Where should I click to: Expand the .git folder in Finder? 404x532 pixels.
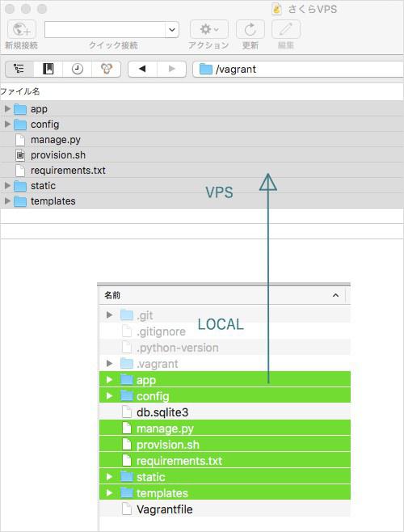(x=109, y=315)
